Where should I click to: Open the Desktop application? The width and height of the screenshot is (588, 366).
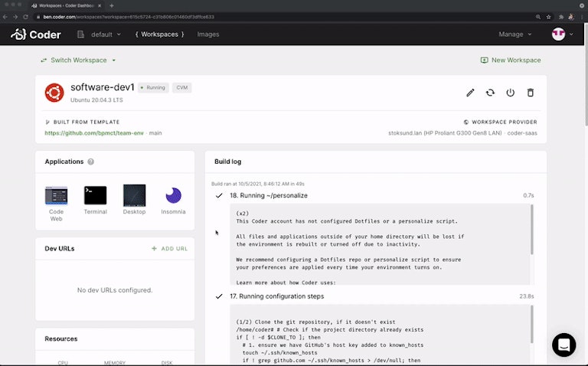134,200
